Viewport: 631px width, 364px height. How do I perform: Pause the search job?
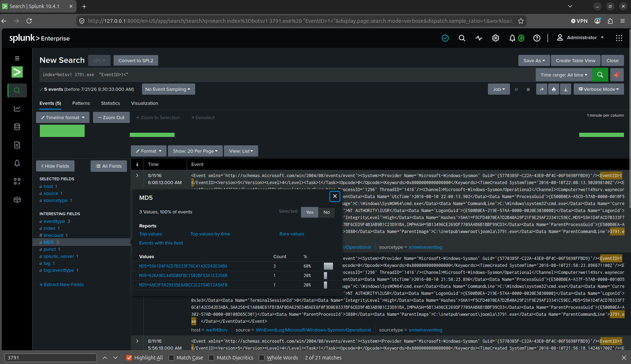(516, 89)
